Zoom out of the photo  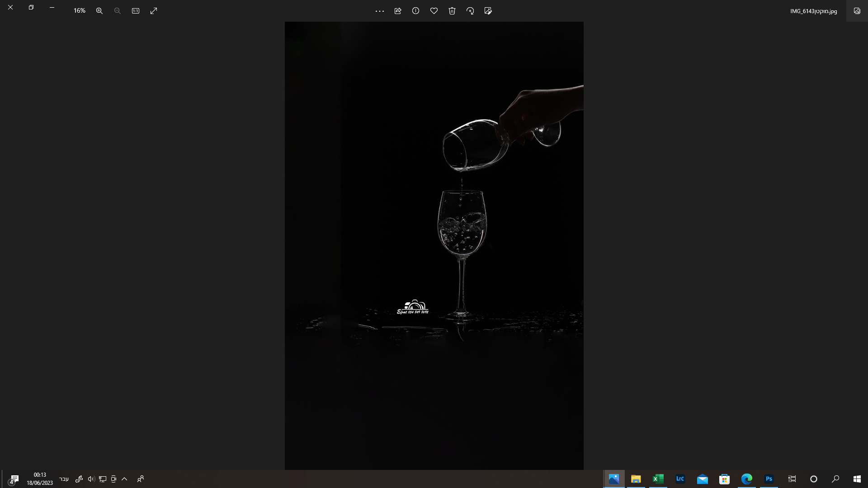click(117, 11)
